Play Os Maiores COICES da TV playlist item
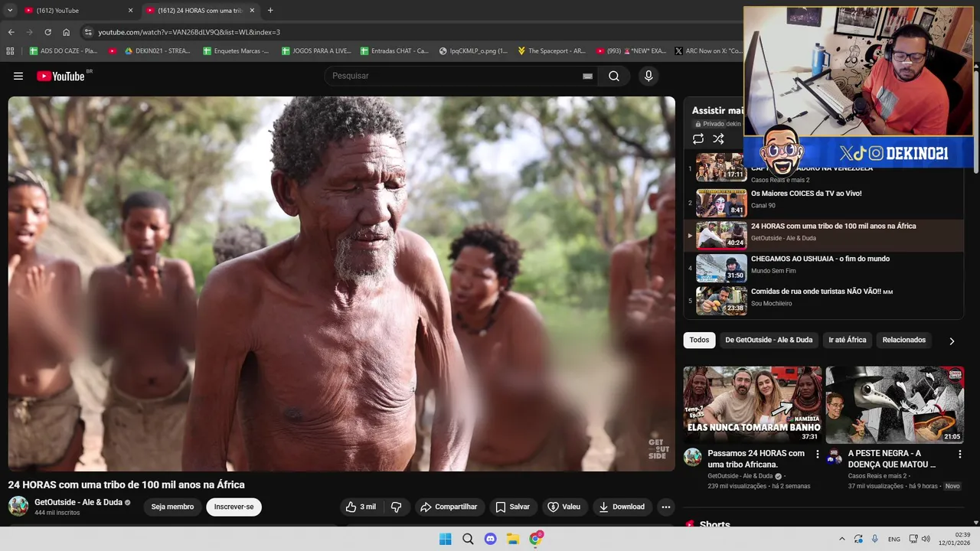This screenshot has height=551, width=980. click(x=822, y=203)
